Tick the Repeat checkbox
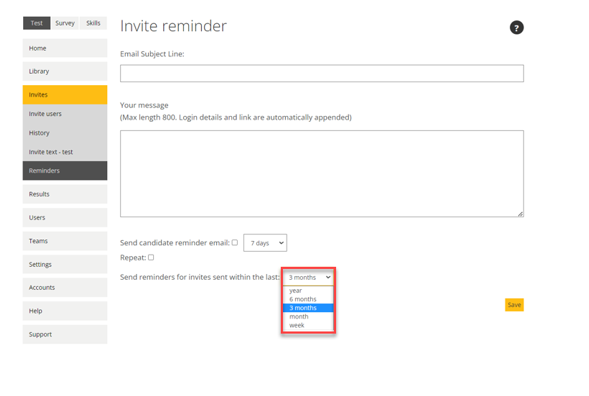589x396 pixels. coord(151,257)
